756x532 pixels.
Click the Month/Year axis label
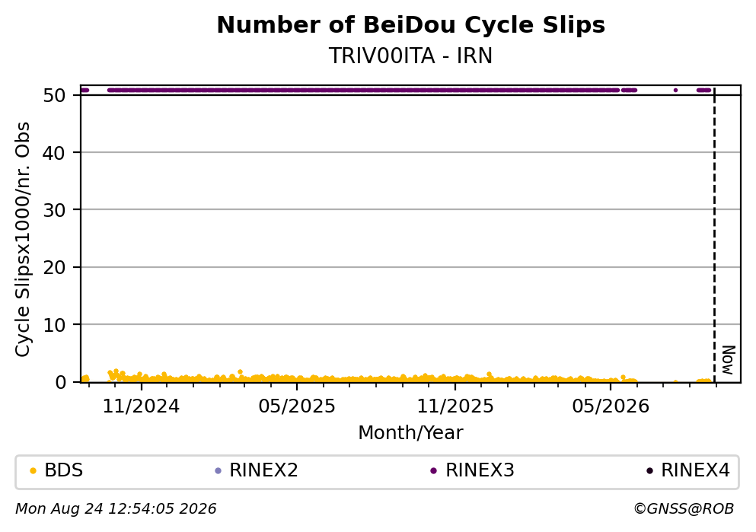[x=411, y=433]
